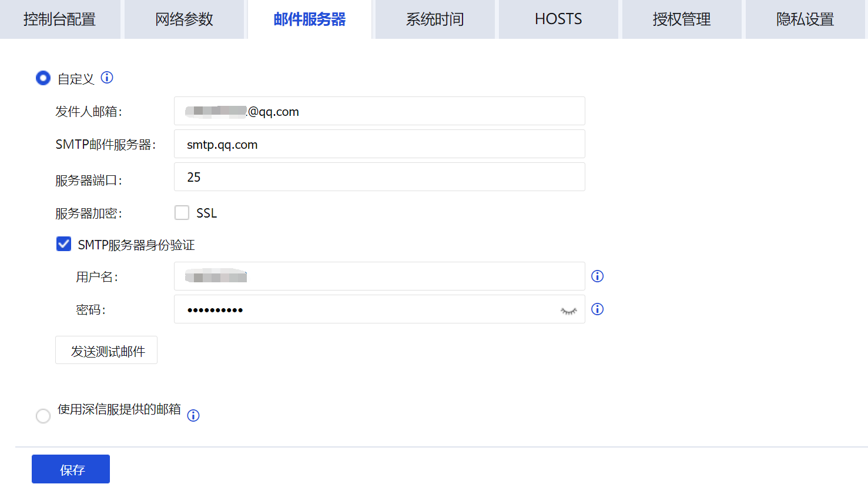Focus the 发件人邮箱 input field
The height and width of the screenshot is (504, 868).
pos(380,111)
